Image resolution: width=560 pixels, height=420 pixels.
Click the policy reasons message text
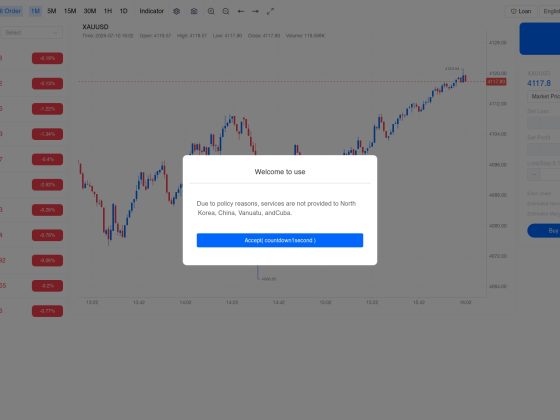click(x=276, y=208)
